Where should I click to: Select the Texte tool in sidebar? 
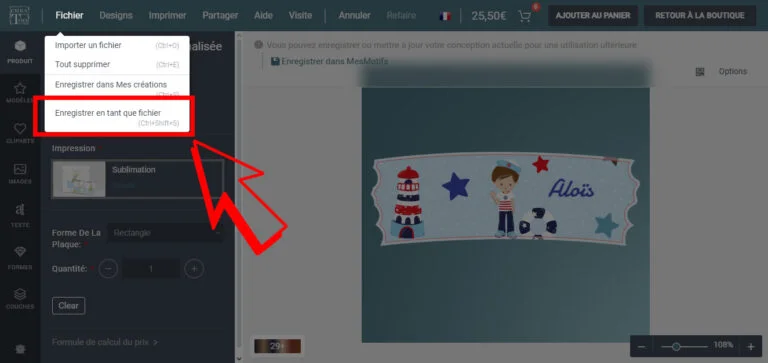coord(20,216)
